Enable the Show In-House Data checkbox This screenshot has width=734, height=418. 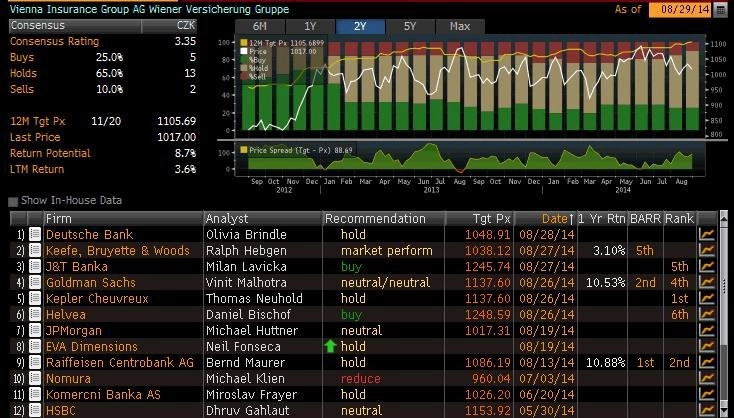13,201
